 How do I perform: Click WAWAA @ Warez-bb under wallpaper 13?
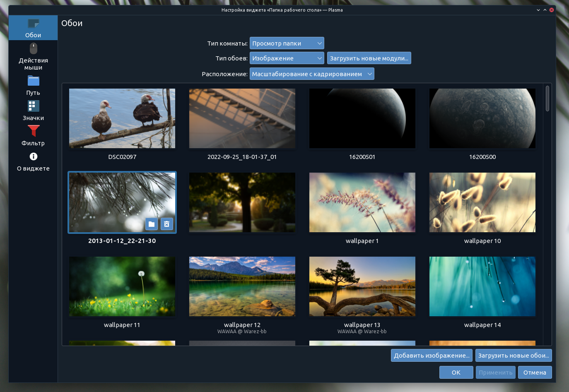[x=362, y=332]
